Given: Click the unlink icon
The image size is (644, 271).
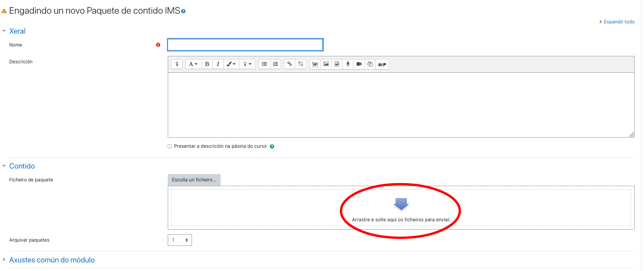Looking at the screenshot, I should pyautogui.click(x=300, y=64).
